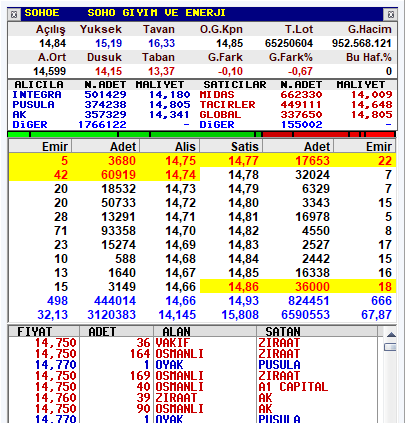
Task: Click G.Fark% value -0,67
Action: [x=300, y=71]
